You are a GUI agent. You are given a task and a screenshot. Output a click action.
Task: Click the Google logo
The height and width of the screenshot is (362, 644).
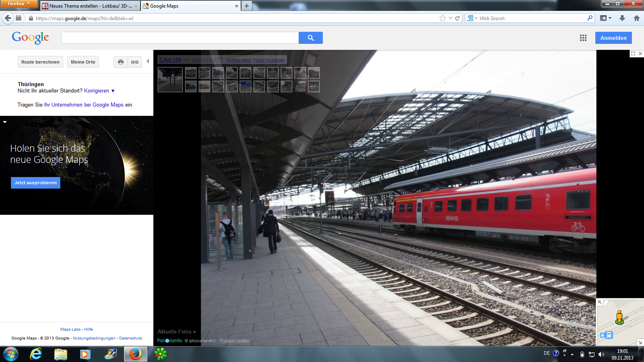(x=31, y=37)
